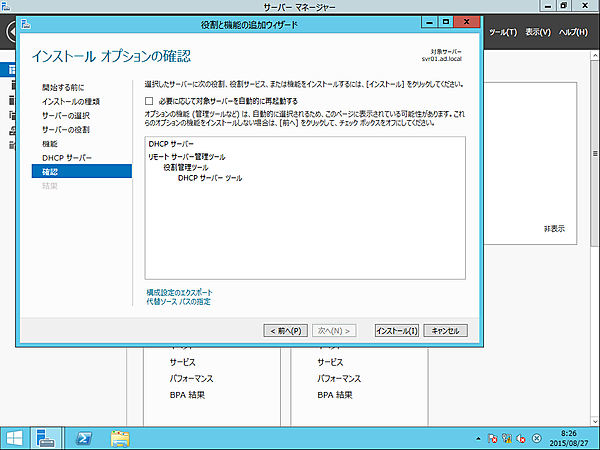Jump to the サーバーの役割 step
This screenshot has width=600, height=450.
[66, 130]
